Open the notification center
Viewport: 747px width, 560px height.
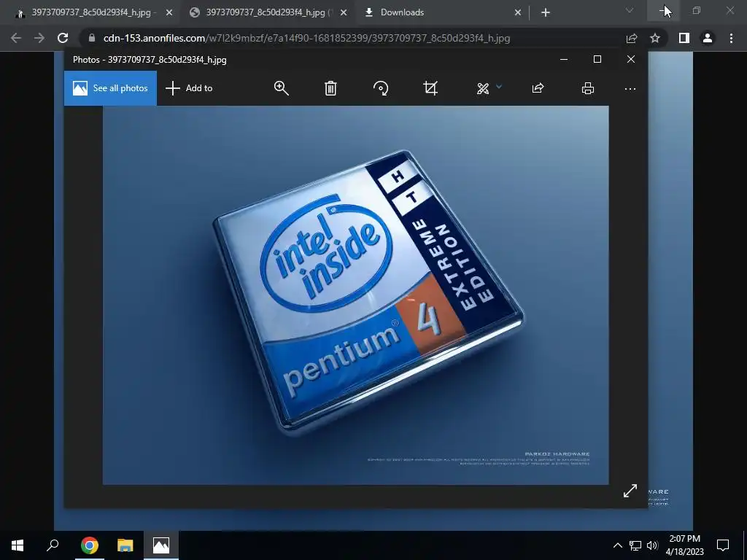tap(723, 545)
